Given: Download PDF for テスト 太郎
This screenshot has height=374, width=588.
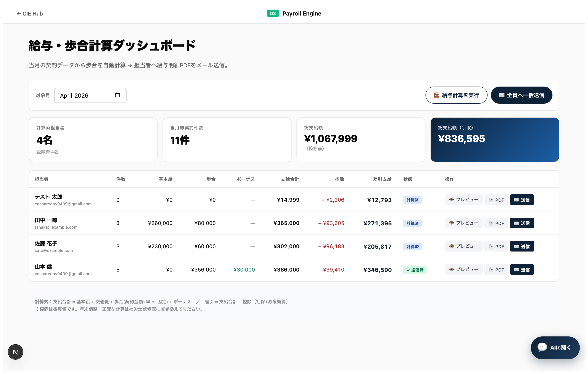Looking at the screenshot, I should 496,200.
